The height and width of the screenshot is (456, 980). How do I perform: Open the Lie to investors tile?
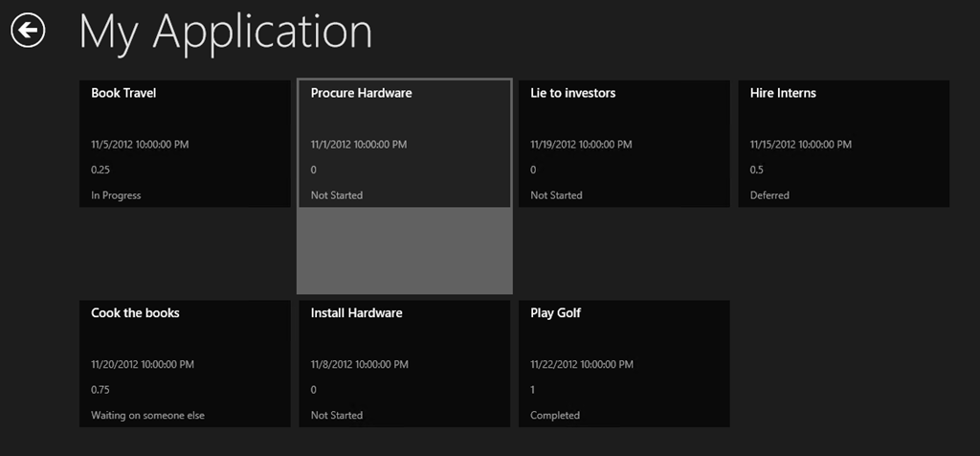click(624, 144)
